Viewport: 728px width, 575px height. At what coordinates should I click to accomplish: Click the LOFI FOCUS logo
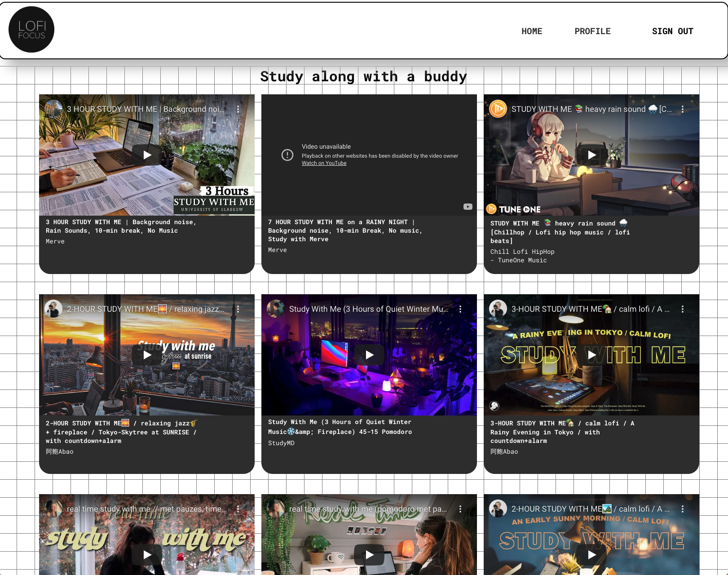pos(31,29)
